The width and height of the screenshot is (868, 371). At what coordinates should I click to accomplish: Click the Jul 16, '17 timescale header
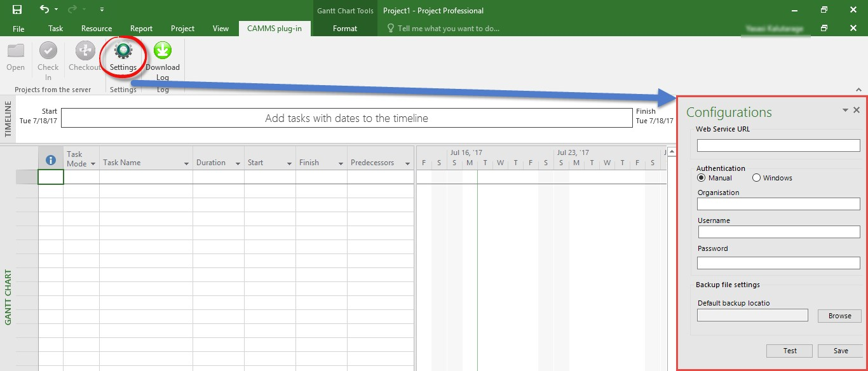point(466,152)
